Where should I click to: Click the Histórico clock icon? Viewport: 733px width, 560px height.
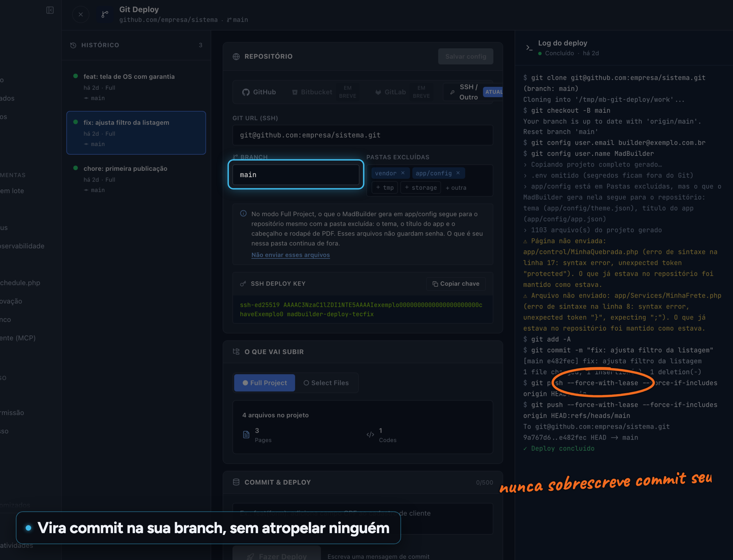[x=73, y=45]
